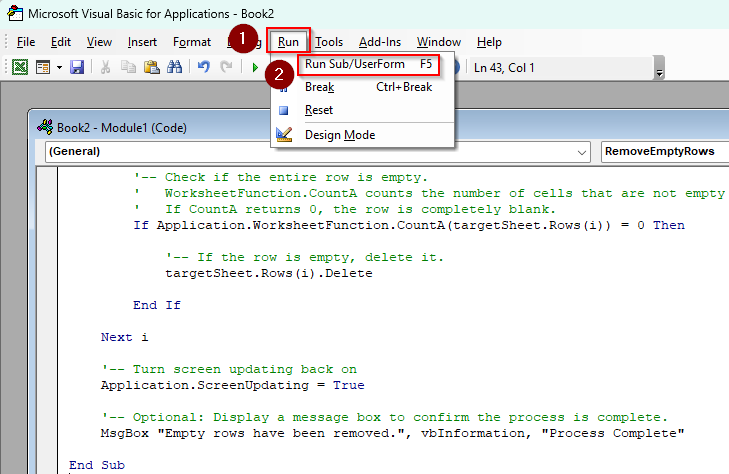Open the Tools menu
The image size is (729, 474).
[x=329, y=42]
